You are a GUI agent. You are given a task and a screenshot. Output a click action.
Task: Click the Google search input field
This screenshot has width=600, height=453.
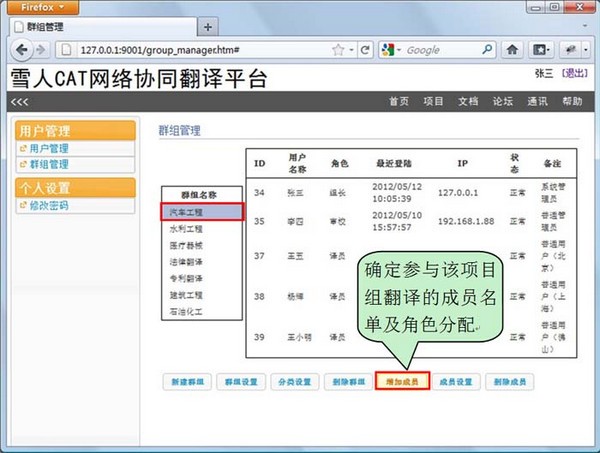pos(440,50)
